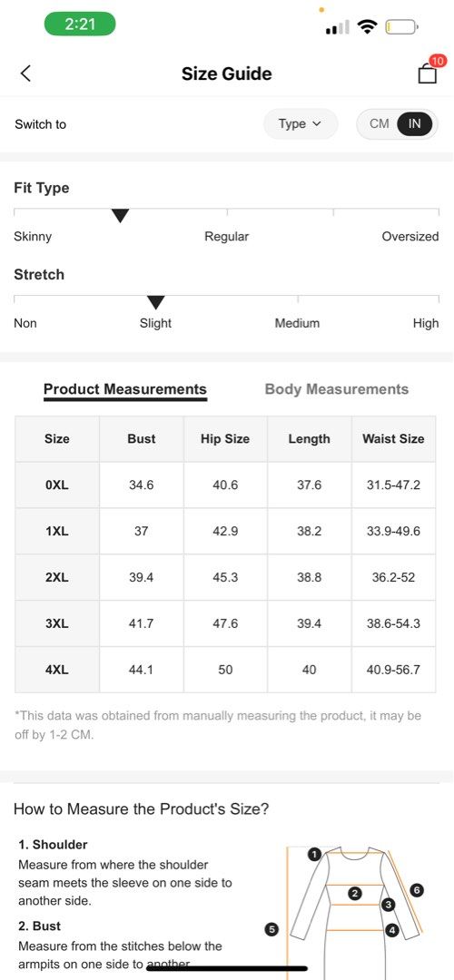Tap the Waist Size column header

tap(393, 439)
